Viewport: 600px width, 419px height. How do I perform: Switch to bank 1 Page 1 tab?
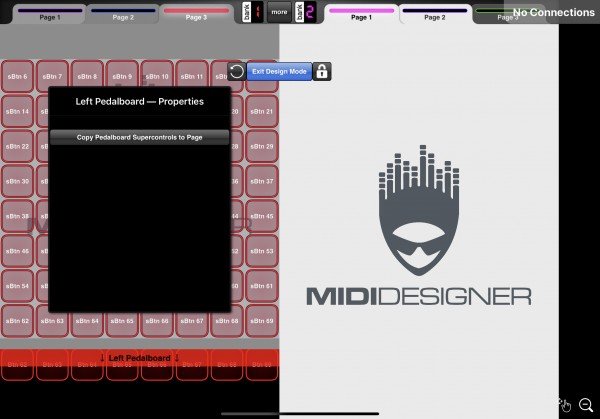click(50, 14)
